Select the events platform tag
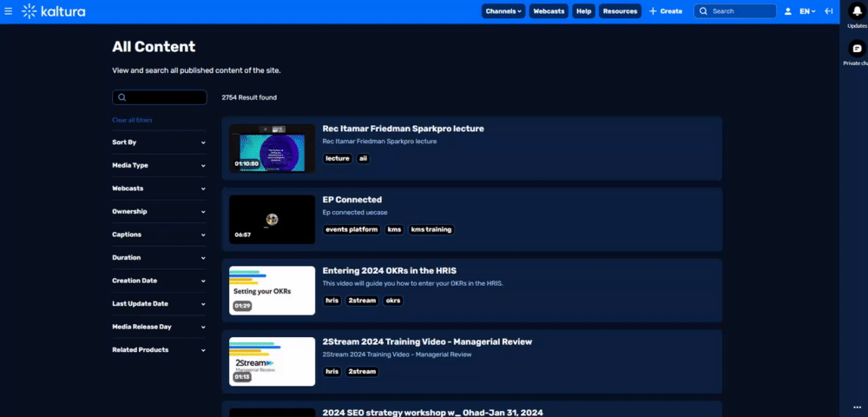The image size is (868, 417). tap(352, 229)
